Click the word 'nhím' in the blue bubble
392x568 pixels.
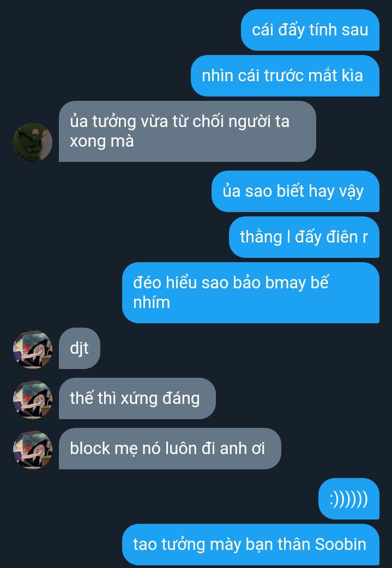point(152,302)
